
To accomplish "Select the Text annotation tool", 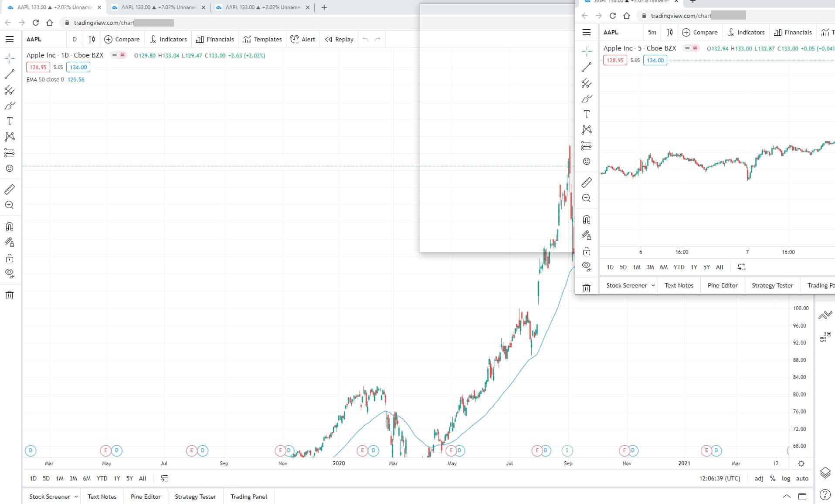I will coord(9,122).
